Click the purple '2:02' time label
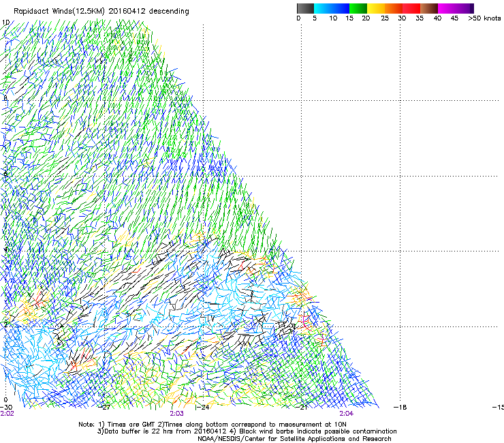The height and width of the screenshot is (443, 504). [7, 414]
